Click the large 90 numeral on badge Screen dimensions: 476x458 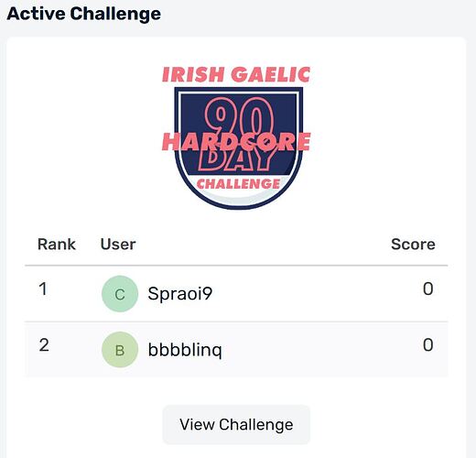click(238, 117)
